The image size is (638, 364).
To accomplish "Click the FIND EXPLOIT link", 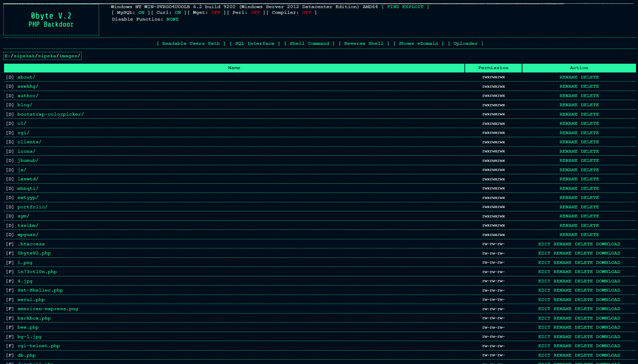I will [405, 7].
